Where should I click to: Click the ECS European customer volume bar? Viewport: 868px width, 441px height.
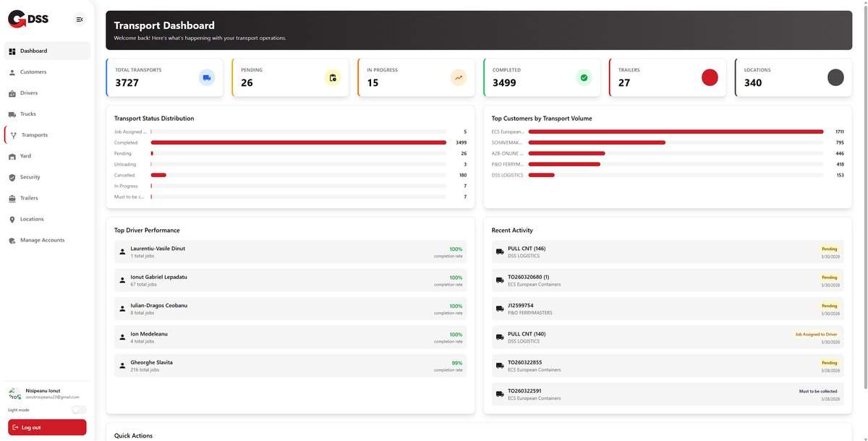click(676, 132)
